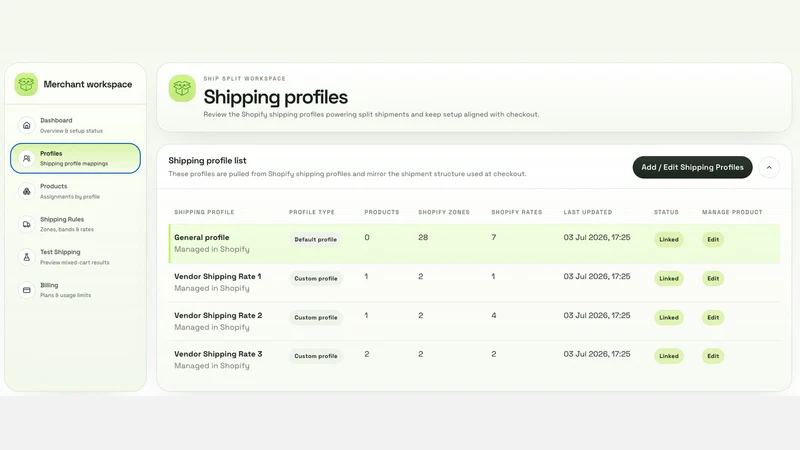800x450 pixels.
Task: Collapse the Shipping profile list panel
Action: pos(769,167)
